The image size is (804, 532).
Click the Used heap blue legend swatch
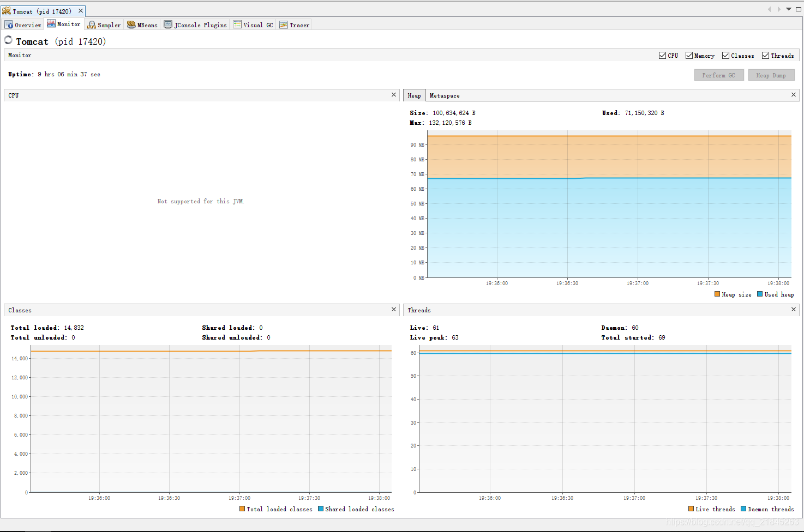[760, 294]
